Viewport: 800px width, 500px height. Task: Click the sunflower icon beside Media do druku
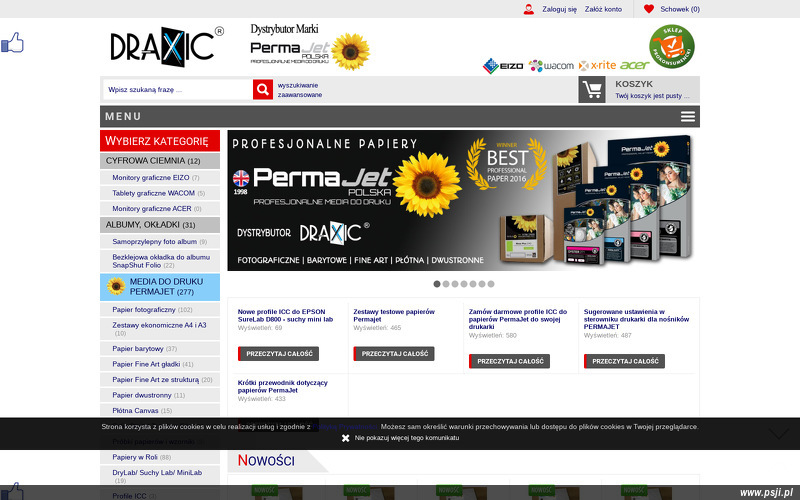[x=116, y=286]
